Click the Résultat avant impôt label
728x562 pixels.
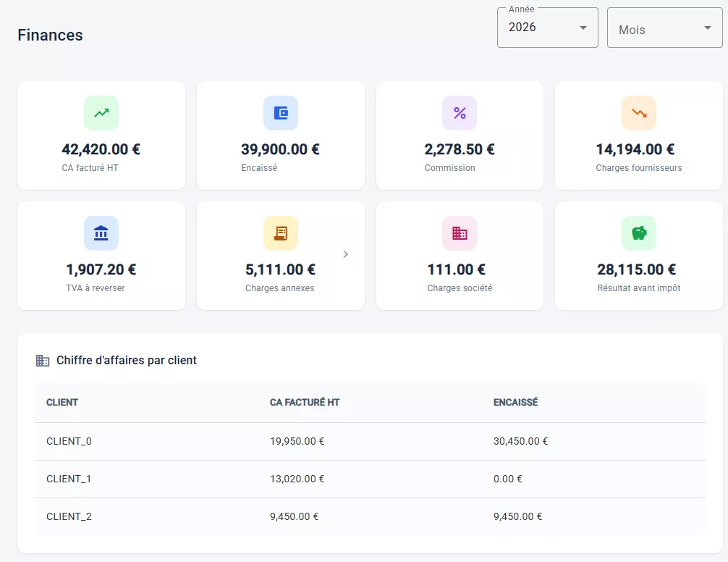(x=639, y=288)
